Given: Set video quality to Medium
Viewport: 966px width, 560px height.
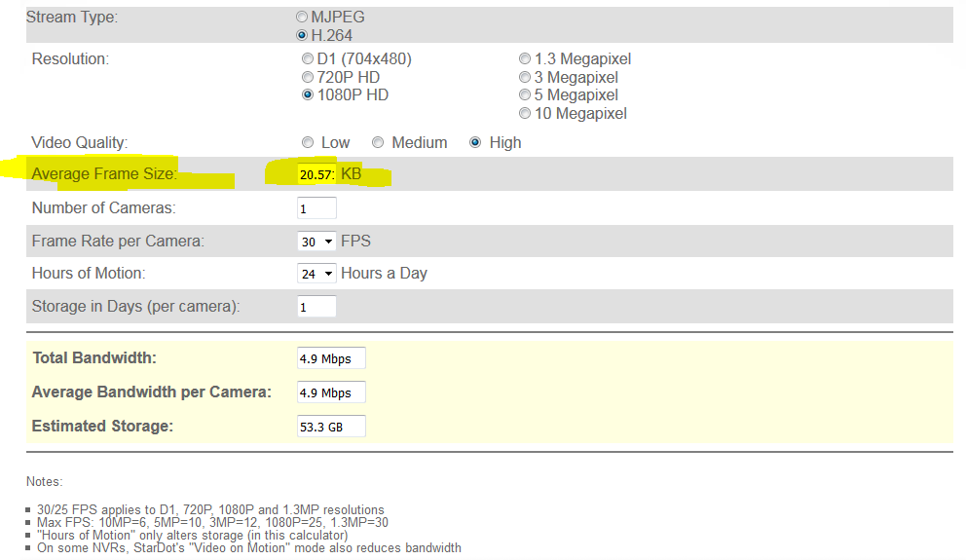Looking at the screenshot, I should point(379,142).
